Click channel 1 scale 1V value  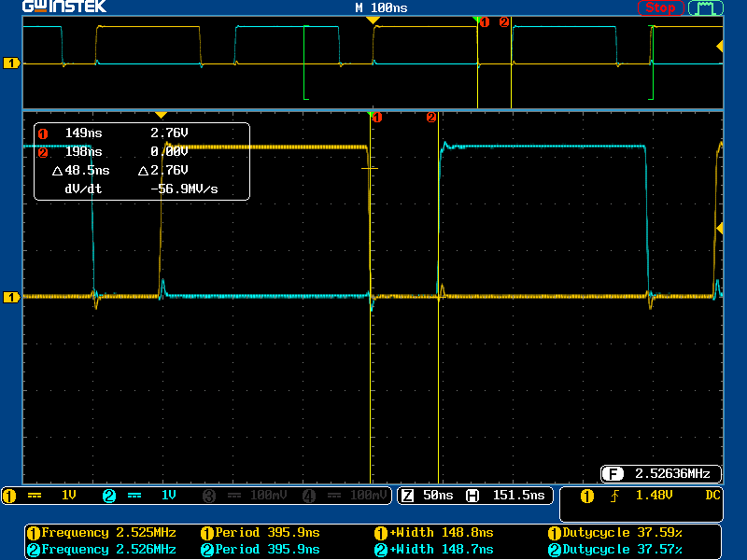point(69,496)
